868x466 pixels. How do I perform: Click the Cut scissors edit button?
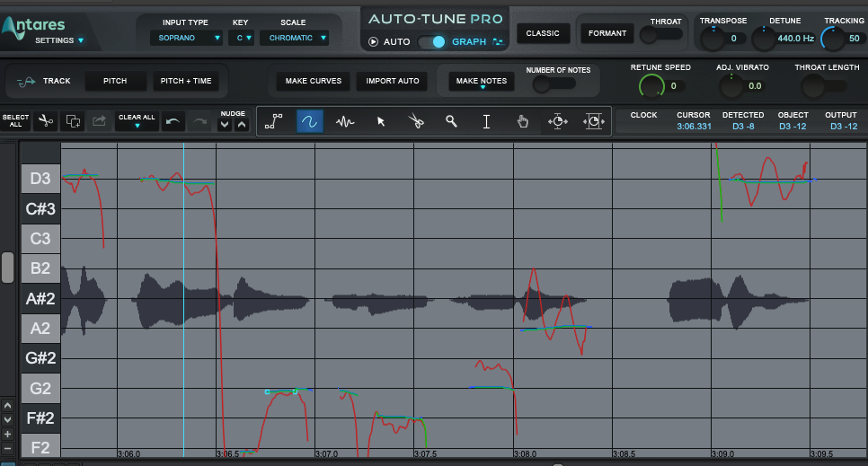[46, 120]
